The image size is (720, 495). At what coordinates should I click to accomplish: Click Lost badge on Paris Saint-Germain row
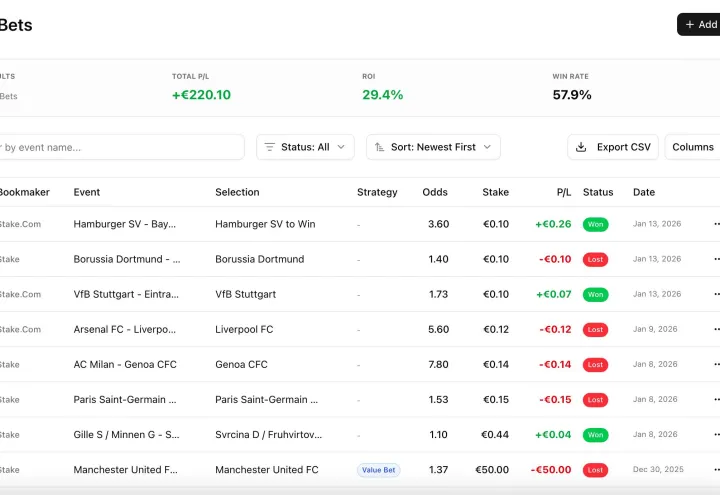[595, 400]
